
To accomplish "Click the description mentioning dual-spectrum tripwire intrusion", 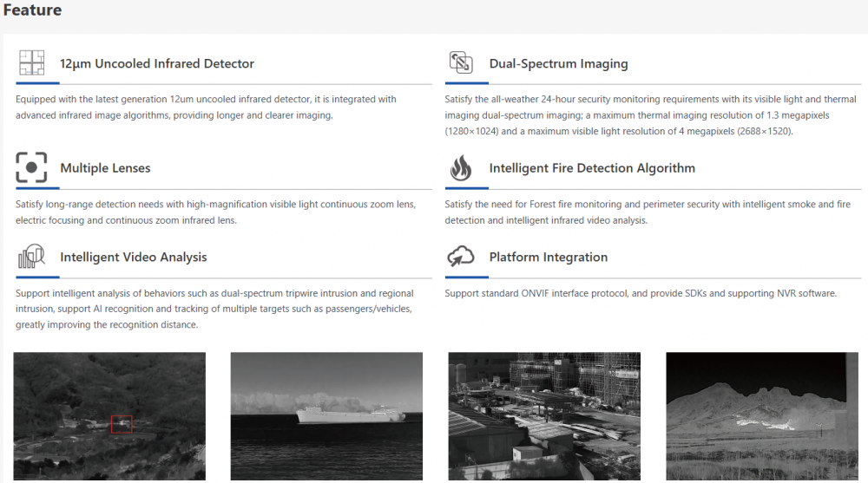I will point(214,309).
